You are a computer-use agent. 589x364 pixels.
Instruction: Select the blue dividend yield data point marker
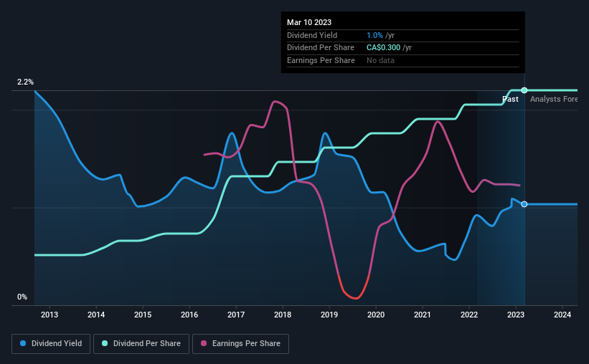point(524,204)
